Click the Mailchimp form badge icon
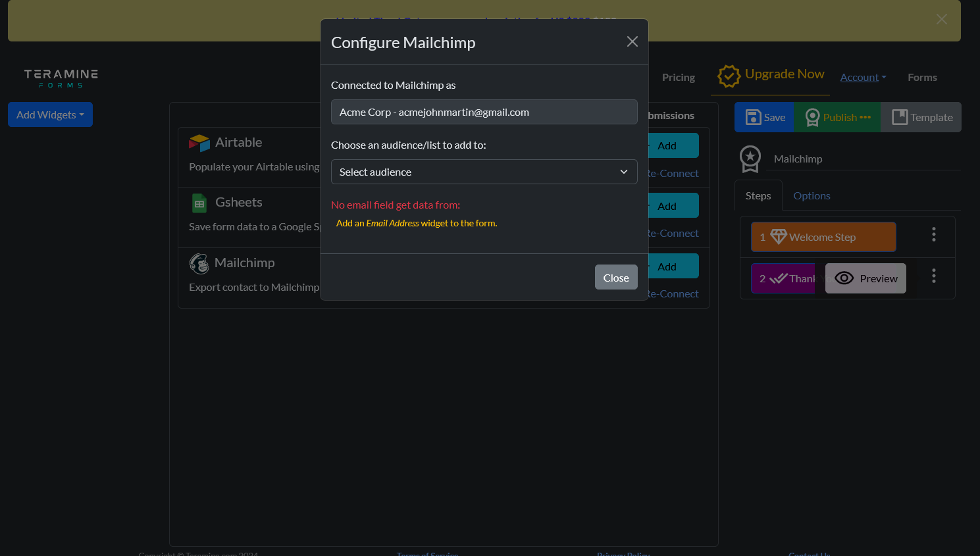The height and width of the screenshot is (556, 980). click(x=750, y=159)
